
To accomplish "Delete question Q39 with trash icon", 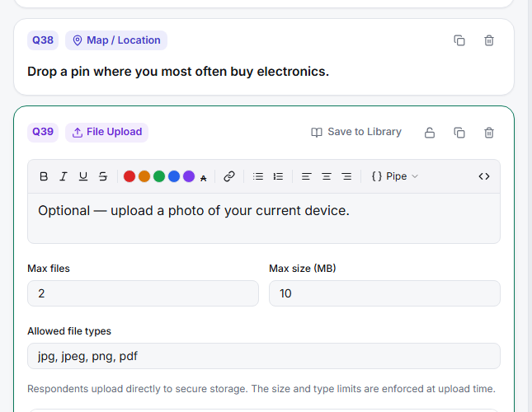I will tap(489, 133).
